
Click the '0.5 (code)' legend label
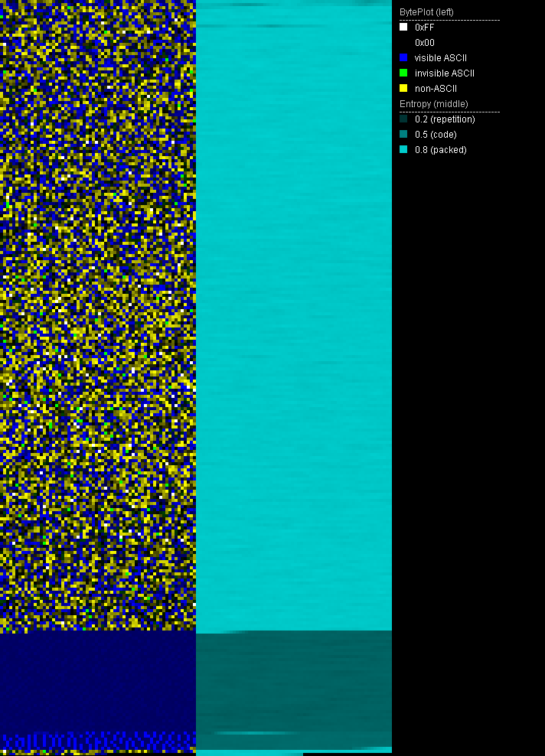point(436,135)
